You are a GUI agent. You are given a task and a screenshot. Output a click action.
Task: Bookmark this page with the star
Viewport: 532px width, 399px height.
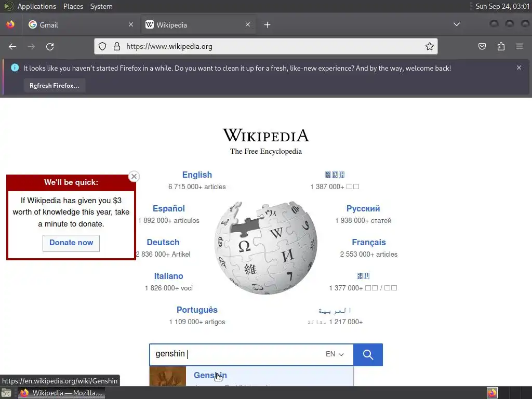coord(430,46)
